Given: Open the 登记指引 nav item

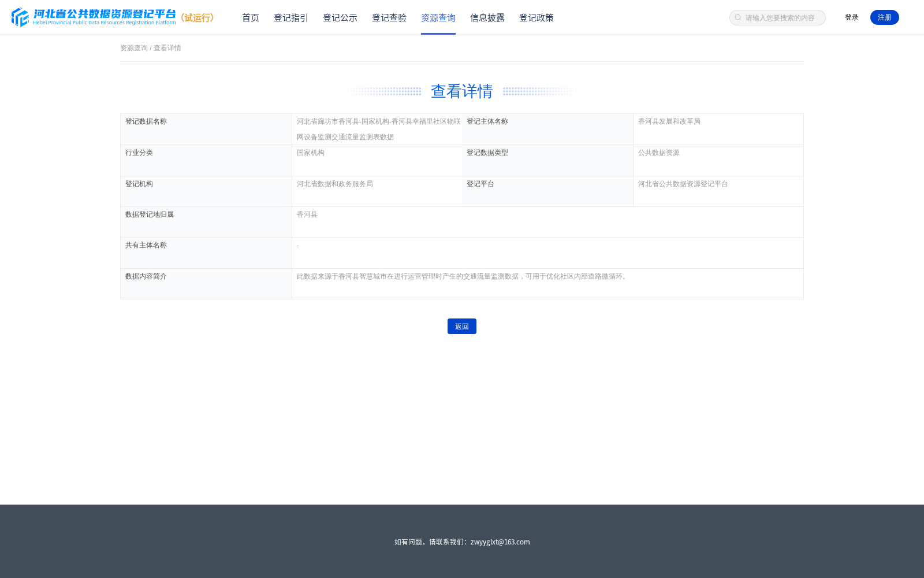Looking at the screenshot, I should (x=291, y=18).
